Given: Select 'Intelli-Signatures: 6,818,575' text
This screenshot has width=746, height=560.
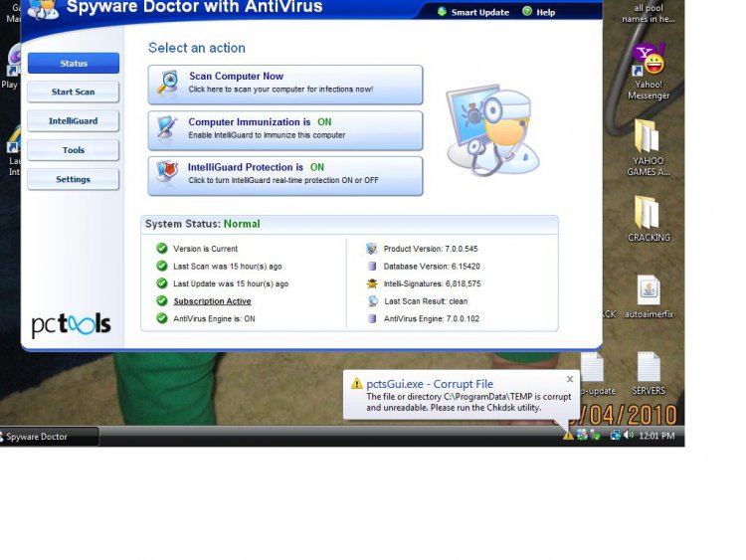Looking at the screenshot, I should (432, 284).
